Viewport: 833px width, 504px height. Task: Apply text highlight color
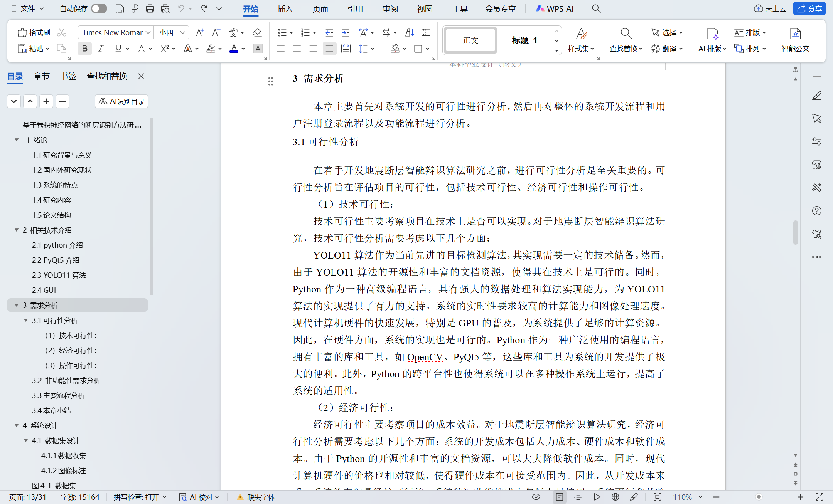[211, 49]
